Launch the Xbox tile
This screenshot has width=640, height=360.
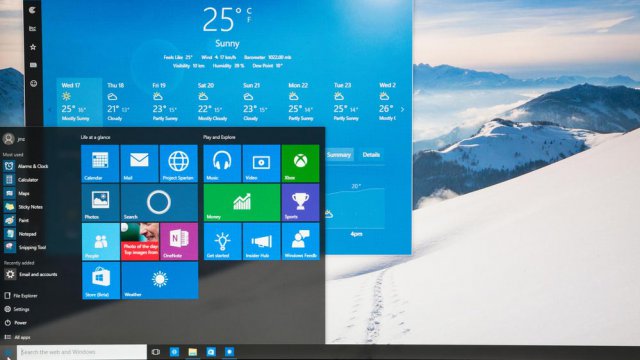[300, 163]
